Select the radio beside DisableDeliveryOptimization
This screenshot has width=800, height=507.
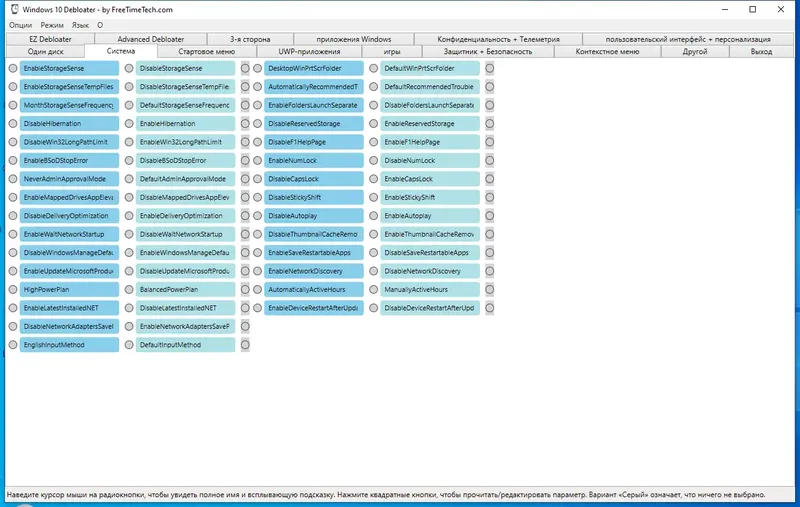pos(13,216)
